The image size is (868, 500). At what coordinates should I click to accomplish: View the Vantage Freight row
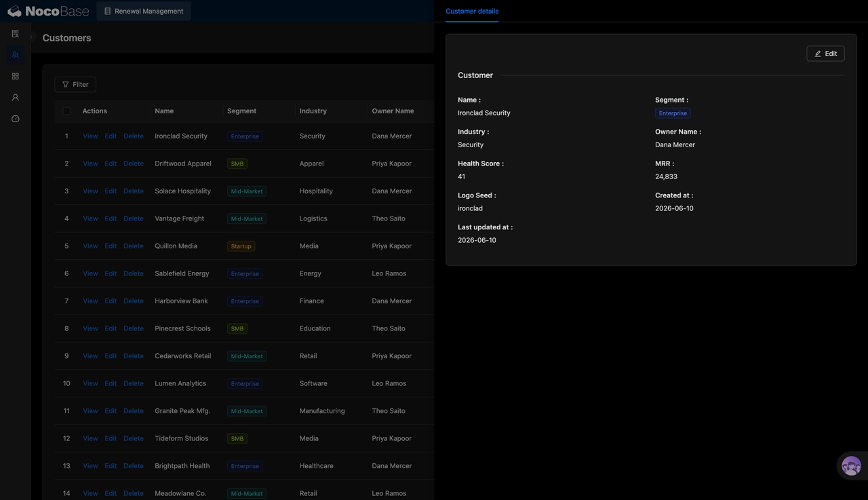click(90, 218)
